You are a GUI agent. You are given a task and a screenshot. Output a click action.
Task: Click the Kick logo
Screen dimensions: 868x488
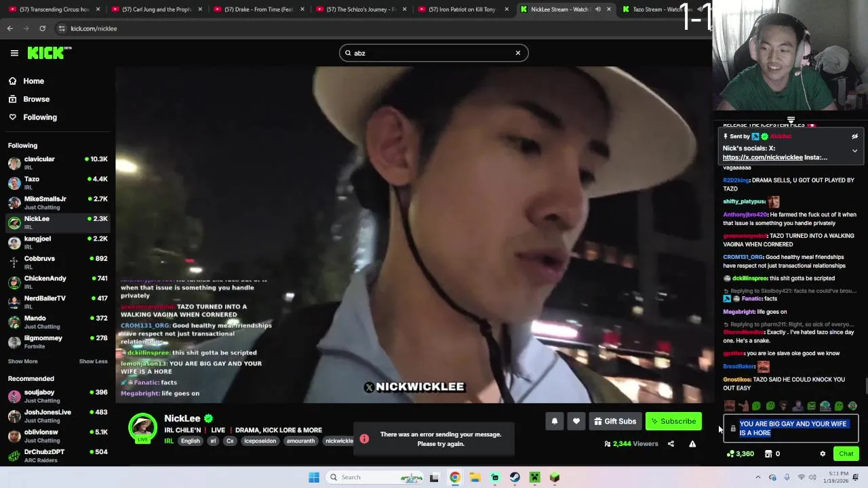click(x=49, y=53)
